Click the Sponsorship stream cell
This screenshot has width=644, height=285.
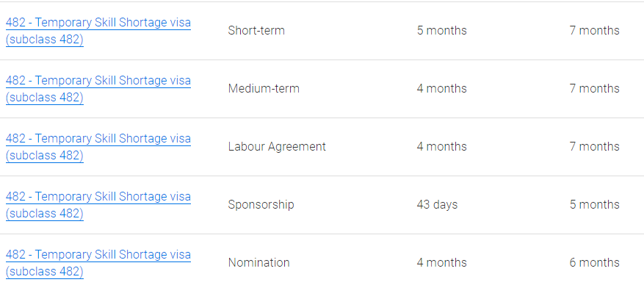261,204
